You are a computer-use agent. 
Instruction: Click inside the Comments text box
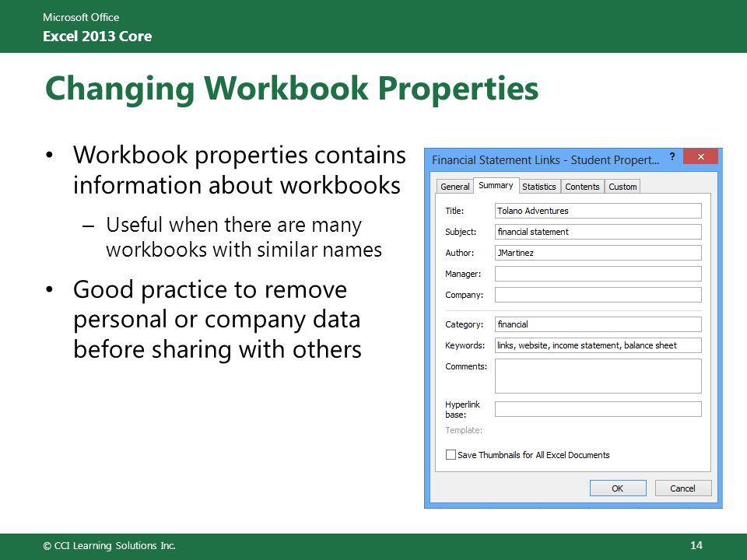(x=598, y=376)
